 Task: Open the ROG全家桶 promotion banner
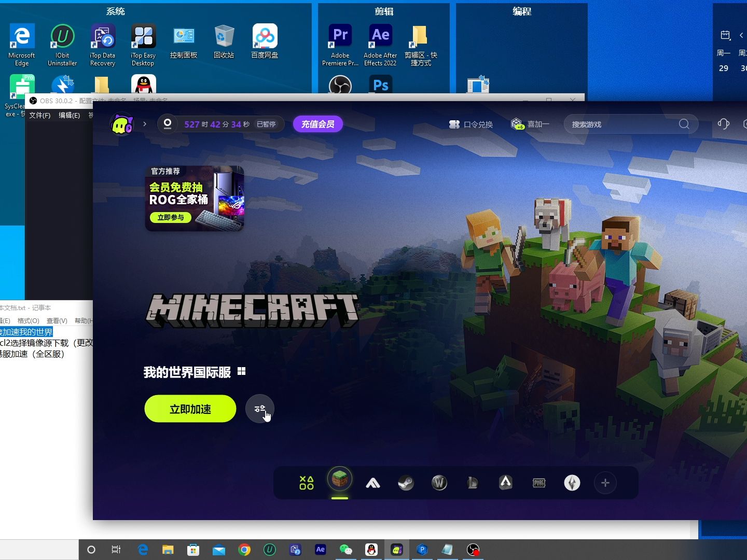(195, 198)
